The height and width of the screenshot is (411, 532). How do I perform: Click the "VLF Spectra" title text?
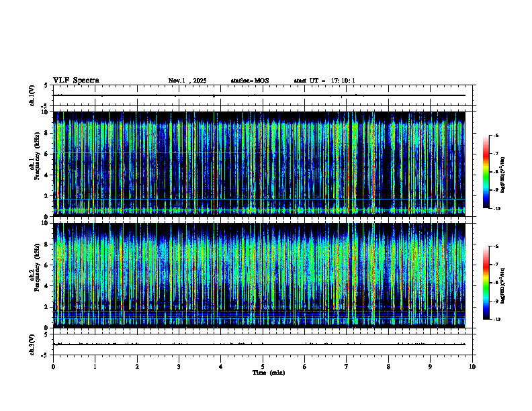pyautogui.click(x=76, y=81)
